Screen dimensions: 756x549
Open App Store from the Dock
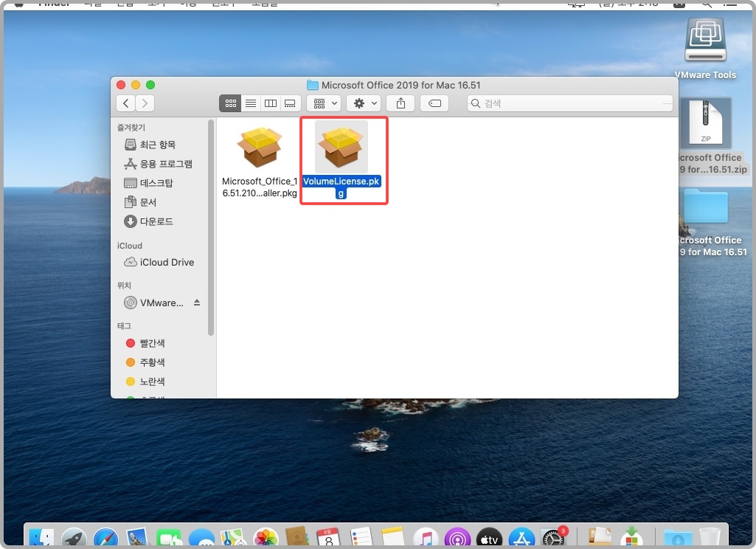[x=521, y=538]
